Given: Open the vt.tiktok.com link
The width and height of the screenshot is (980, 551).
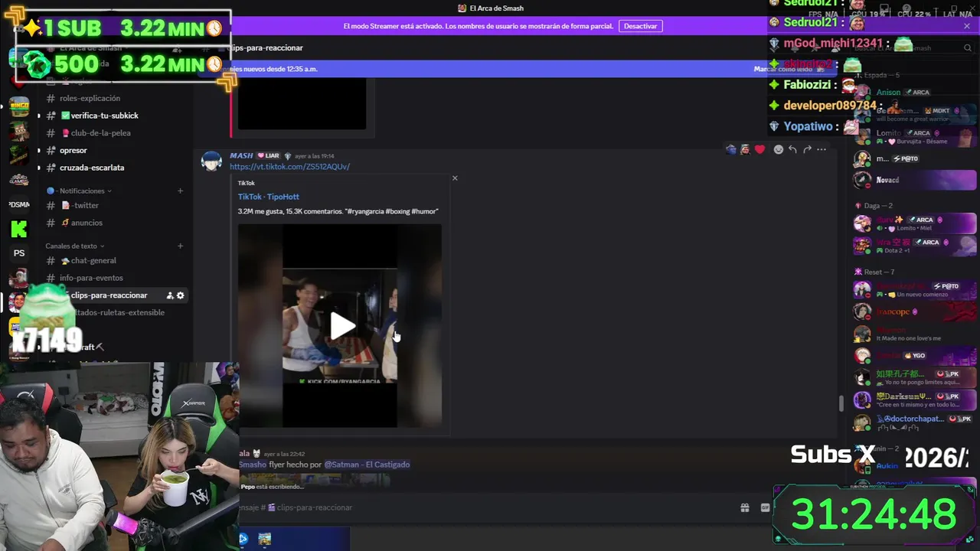Looking at the screenshot, I should 289,167.
